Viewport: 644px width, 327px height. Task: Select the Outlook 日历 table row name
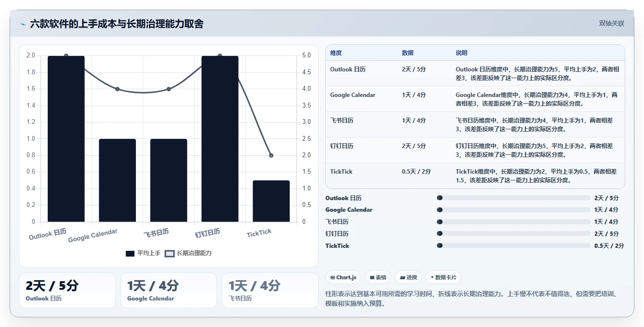coord(348,69)
